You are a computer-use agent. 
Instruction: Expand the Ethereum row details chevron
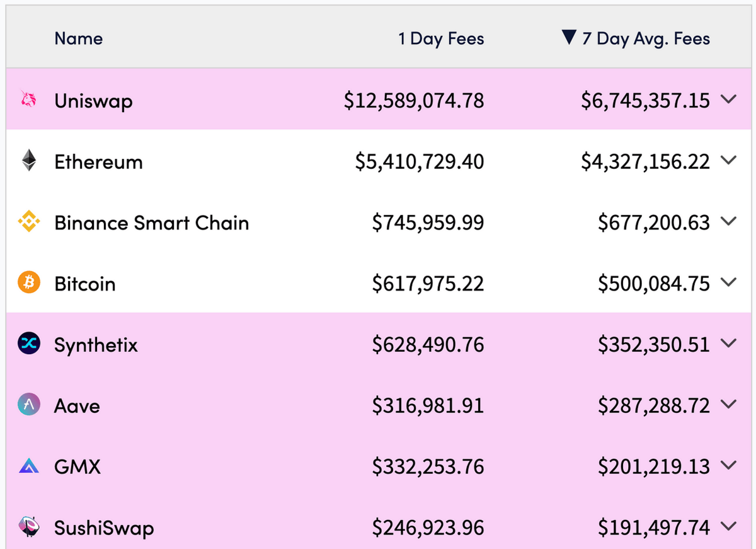pyautogui.click(x=728, y=161)
